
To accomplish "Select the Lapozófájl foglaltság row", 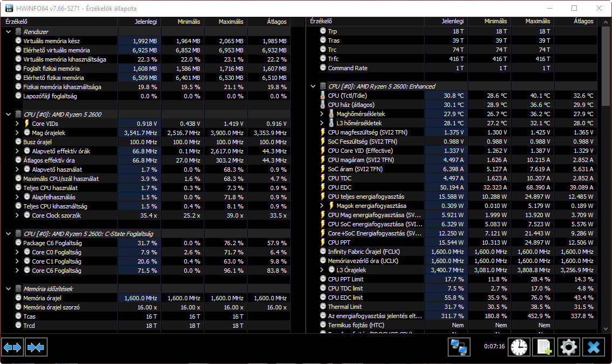I will click(x=146, y=96).
